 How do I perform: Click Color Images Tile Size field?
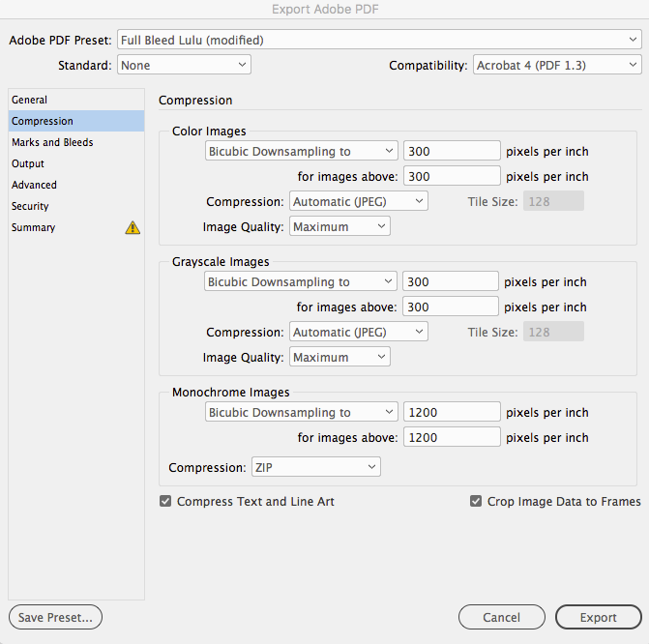[554, 201]
